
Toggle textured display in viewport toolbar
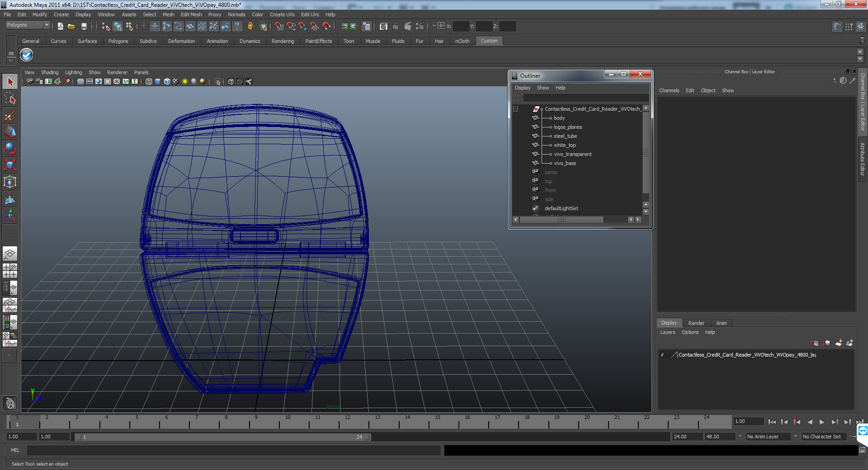176,81
